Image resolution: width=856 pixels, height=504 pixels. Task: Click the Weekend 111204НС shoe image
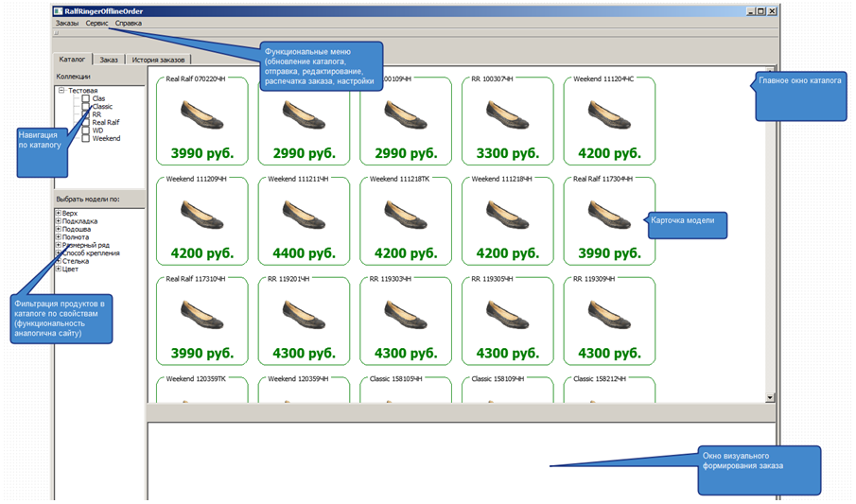pyautogui.click(x=609, y=115)
